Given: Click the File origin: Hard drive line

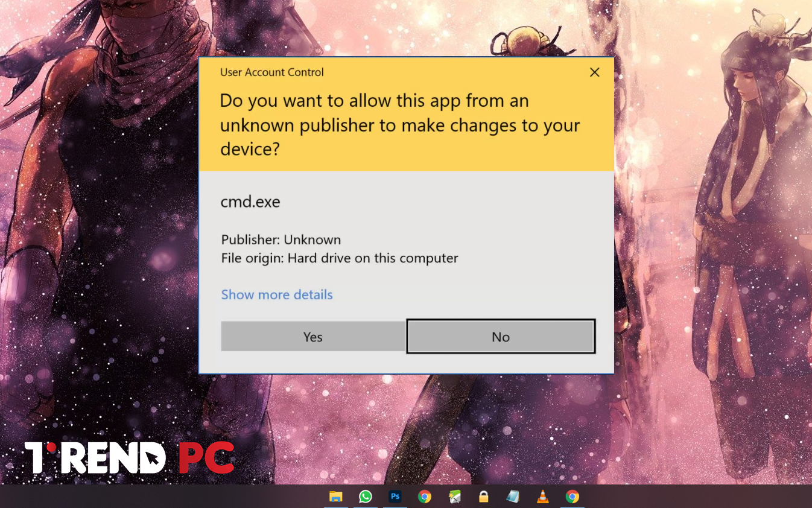Looking at the screenshot, I should (x=340, y=258).
